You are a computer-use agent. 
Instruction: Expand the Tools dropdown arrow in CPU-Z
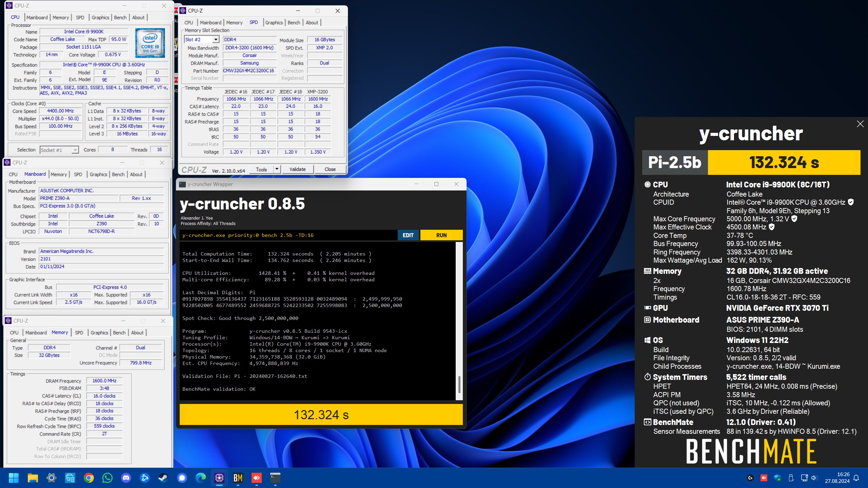pos(277,169)
